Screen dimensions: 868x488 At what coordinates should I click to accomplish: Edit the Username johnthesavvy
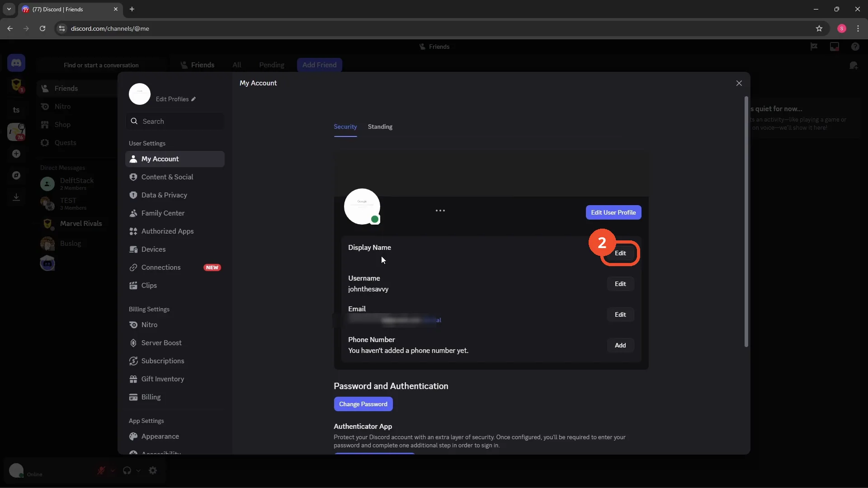coord(620,284)
